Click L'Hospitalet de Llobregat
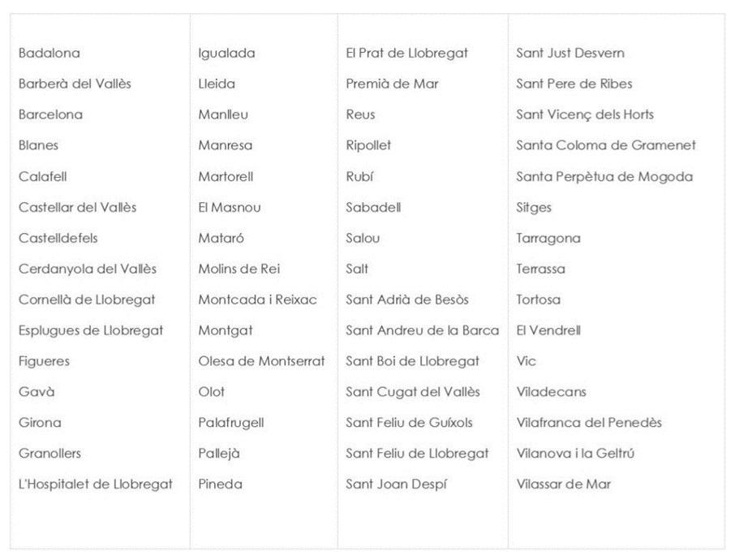735x560 pixels. point(96,485)
